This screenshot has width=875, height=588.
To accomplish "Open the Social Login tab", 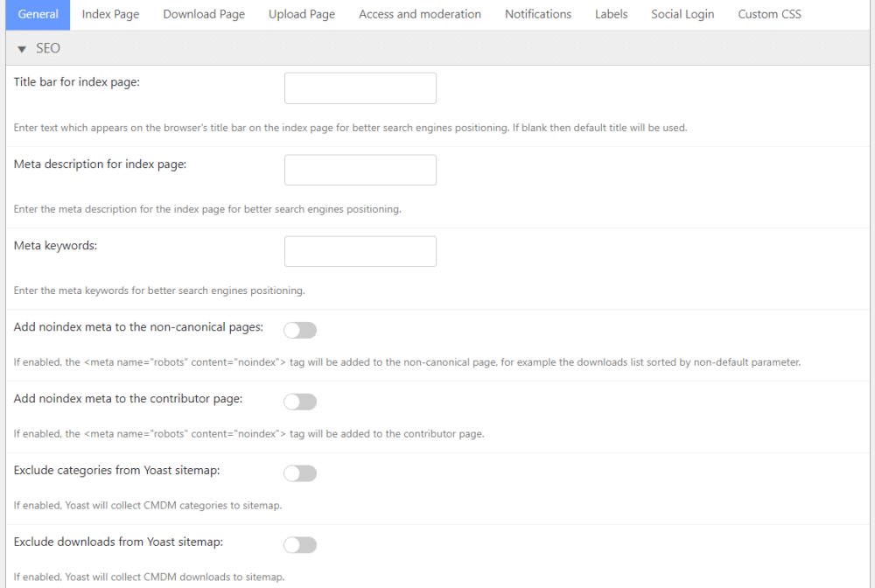I will [682, 14].
